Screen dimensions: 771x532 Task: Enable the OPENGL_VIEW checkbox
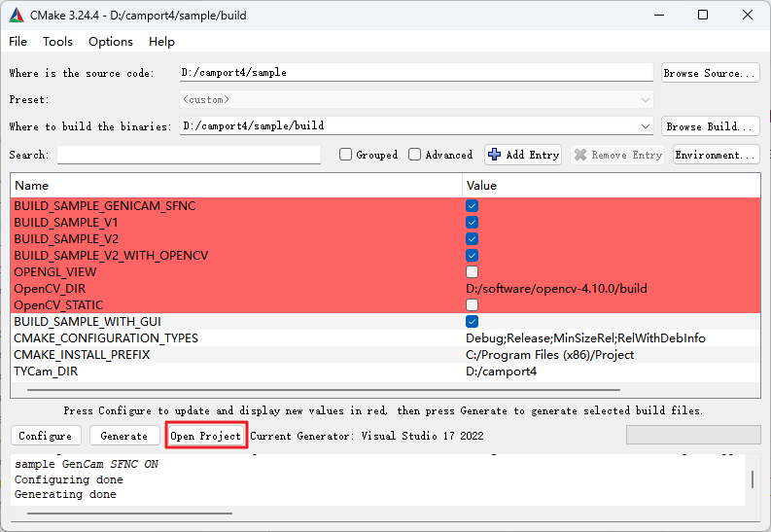[472, 272]
